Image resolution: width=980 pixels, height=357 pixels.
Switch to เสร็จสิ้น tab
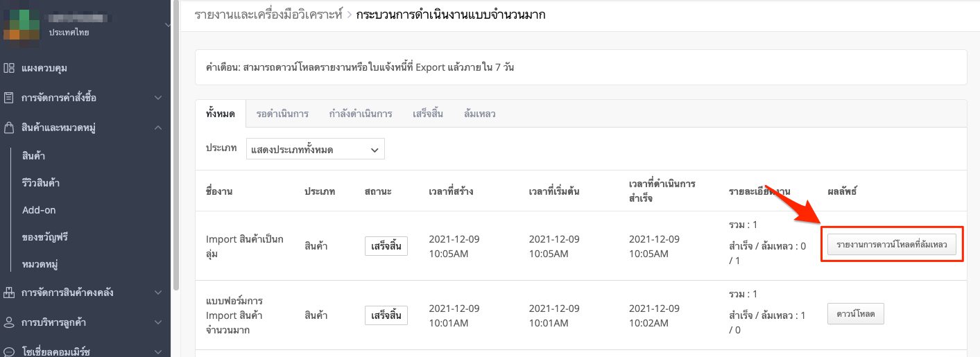click(x=428, y=114)
